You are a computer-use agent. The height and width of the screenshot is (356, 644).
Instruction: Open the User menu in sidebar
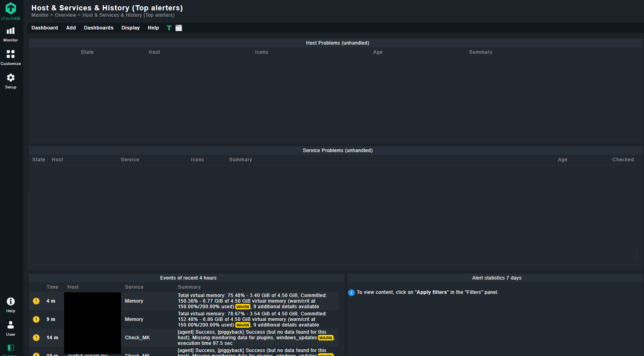tap(11, 328)
